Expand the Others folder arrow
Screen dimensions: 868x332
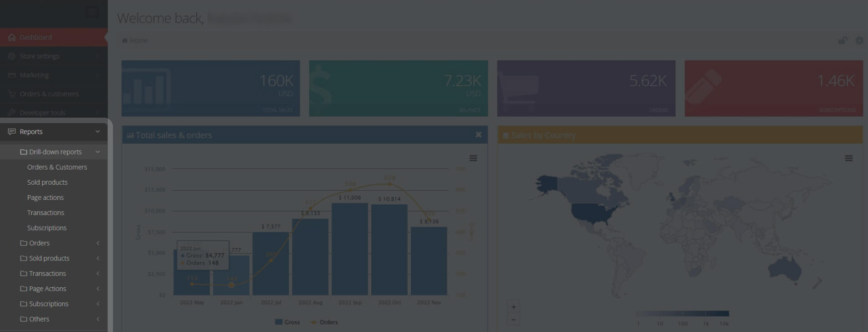point(98,319)
